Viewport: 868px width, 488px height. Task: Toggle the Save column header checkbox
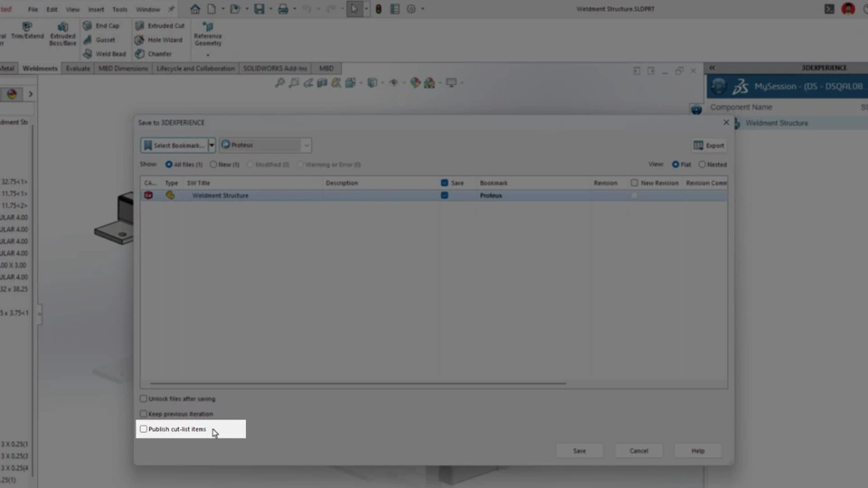click(x=445, y=183)
